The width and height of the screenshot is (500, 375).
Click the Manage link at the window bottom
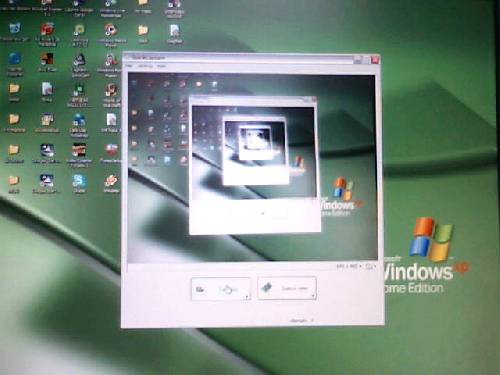pyautogui.click(x=299, y=321)
